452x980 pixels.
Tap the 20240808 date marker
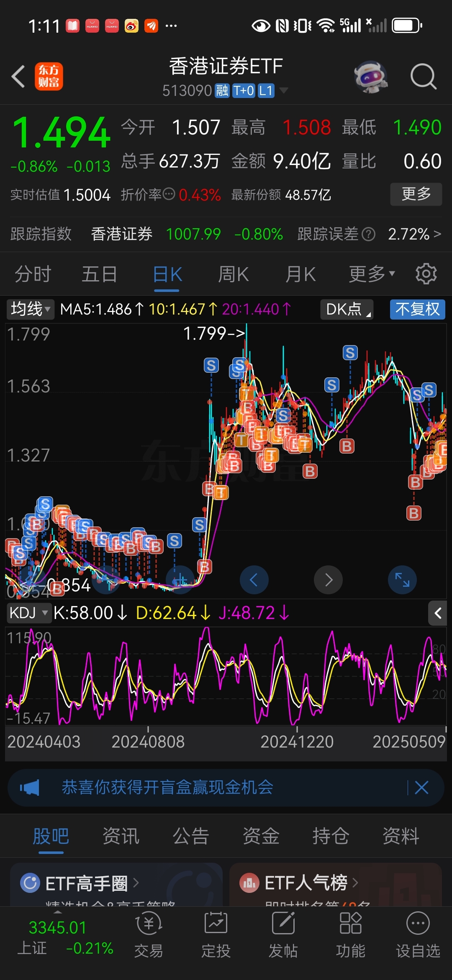tap(148, 742)
